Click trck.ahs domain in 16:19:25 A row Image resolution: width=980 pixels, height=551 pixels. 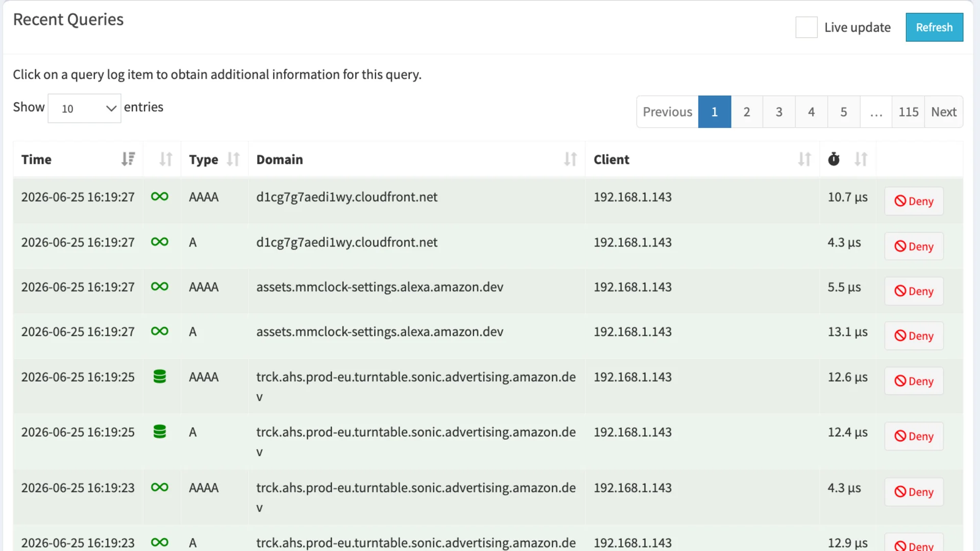pyautogui.click(x=416, y=441)
